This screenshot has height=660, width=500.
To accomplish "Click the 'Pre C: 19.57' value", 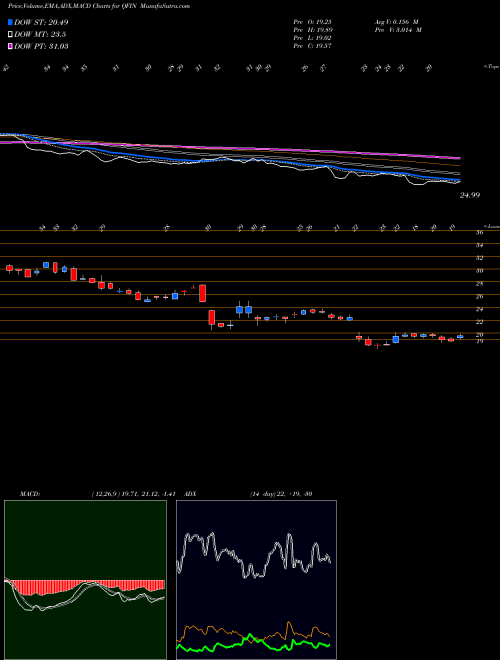I will (x=314, y=46).
